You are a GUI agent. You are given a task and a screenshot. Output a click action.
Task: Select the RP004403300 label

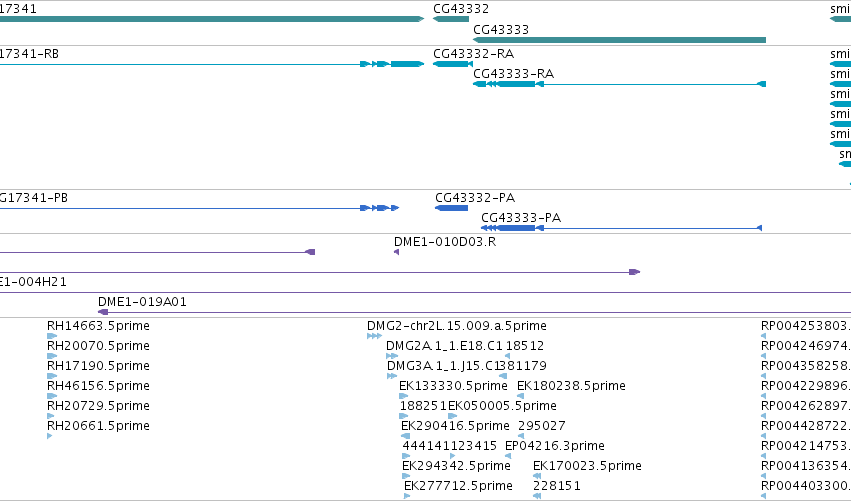(806, 486)
